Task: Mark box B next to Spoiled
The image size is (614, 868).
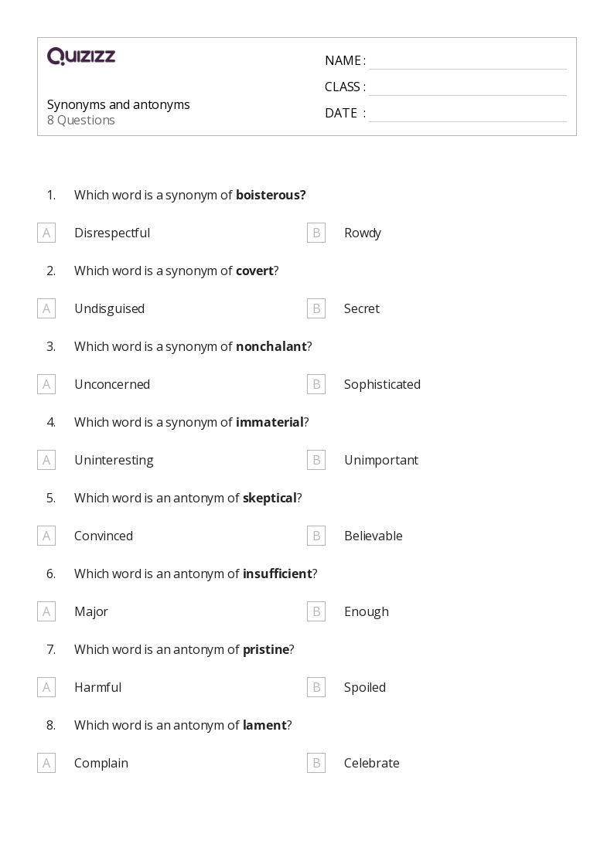Action: click(316, 687)
